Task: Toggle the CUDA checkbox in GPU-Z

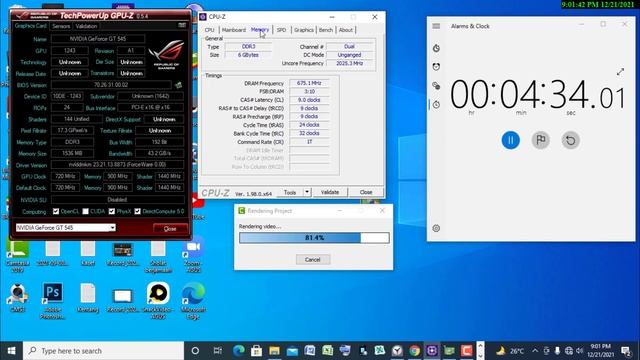Action: click(x=85, y=211)
